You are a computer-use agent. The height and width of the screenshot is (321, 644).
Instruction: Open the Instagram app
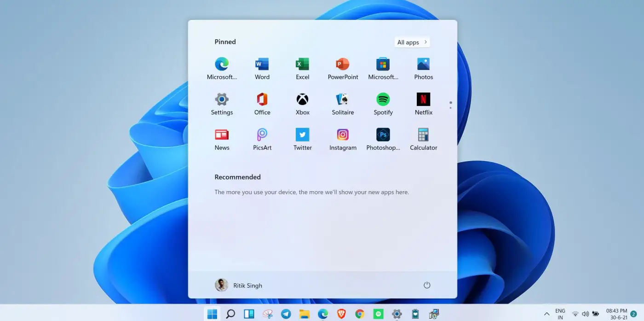[x=343, y=140]
